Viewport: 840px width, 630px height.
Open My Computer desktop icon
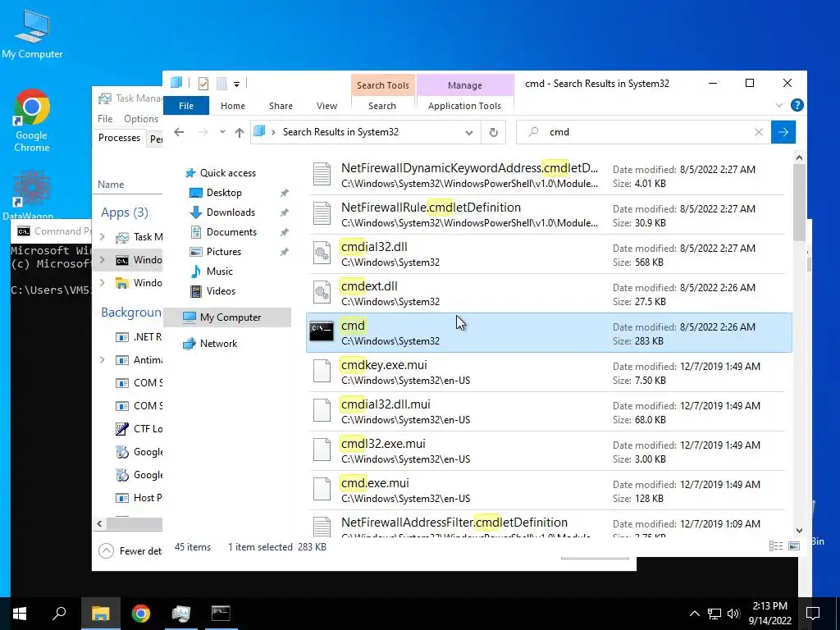click(32, 34)
